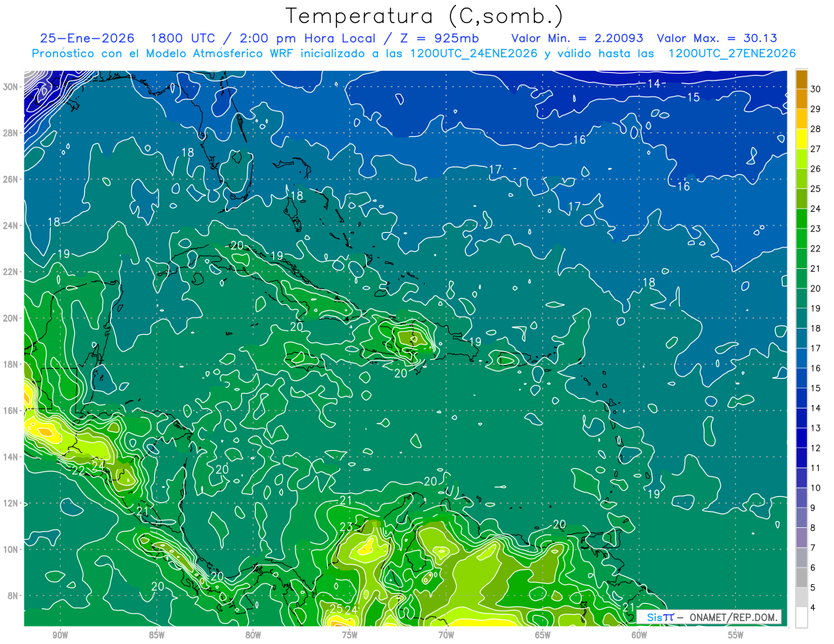Click the '75W' longitude axis label
The image size is (834, 644).
[x=350, y=634]
